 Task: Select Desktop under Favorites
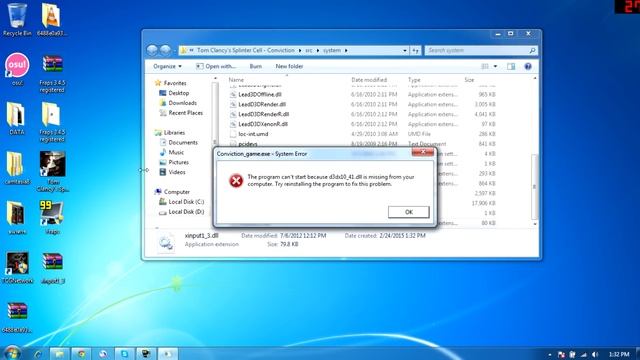click(x=174, y=93)
